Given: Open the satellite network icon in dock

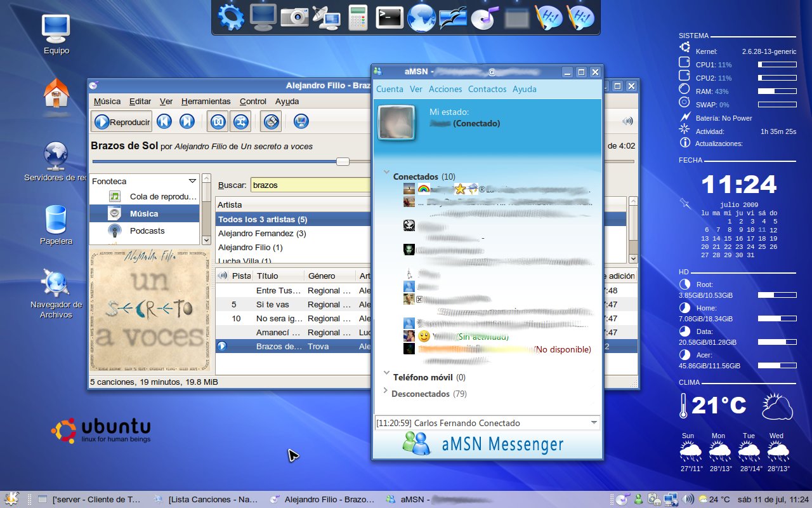Looking at the screenshot, I should click(326, 18).
